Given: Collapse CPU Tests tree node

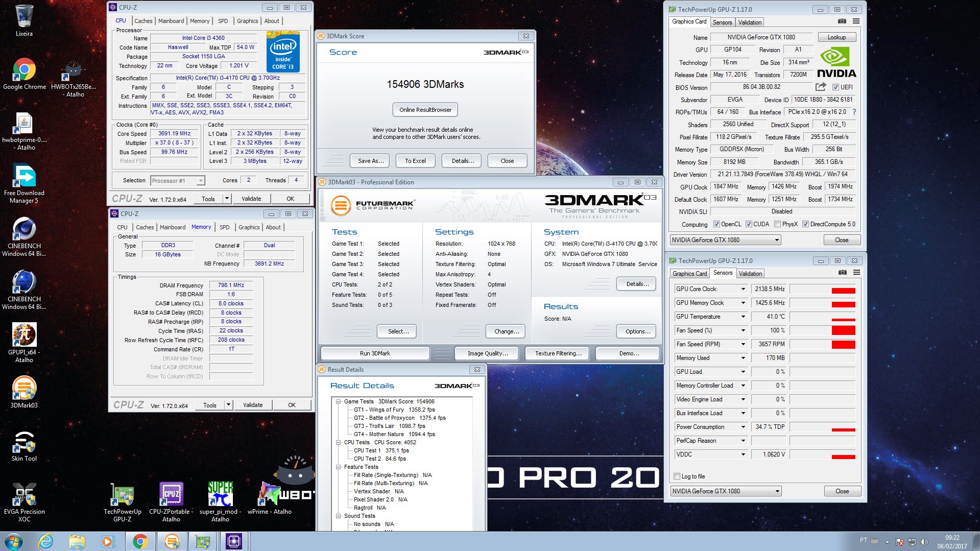Looking at the screenshot, I should point(338,443).
